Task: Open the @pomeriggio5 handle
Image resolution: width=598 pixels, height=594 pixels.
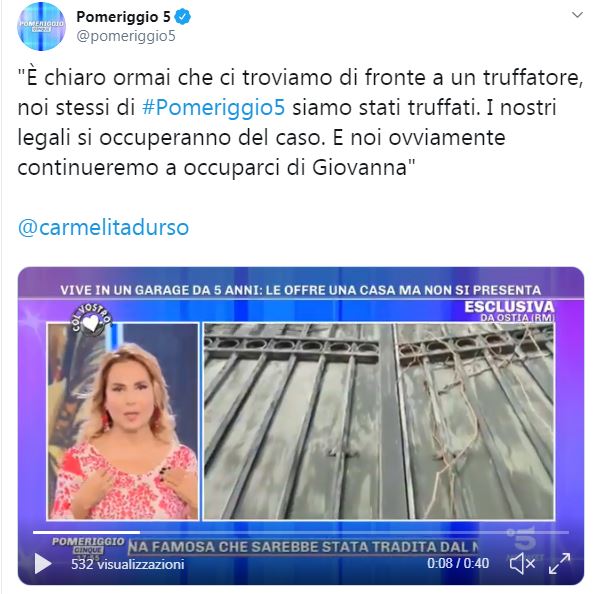Action: pyautogui.click(x=126, y=36)
